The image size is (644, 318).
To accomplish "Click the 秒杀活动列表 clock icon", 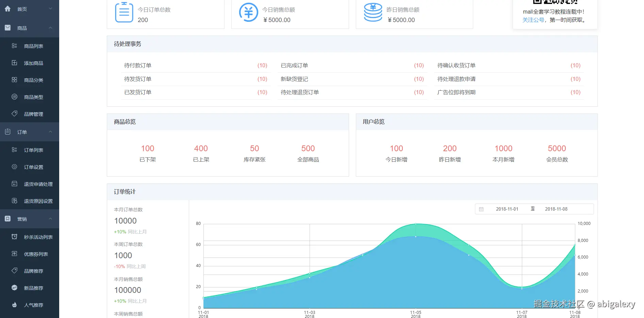I will click(14, 237).
